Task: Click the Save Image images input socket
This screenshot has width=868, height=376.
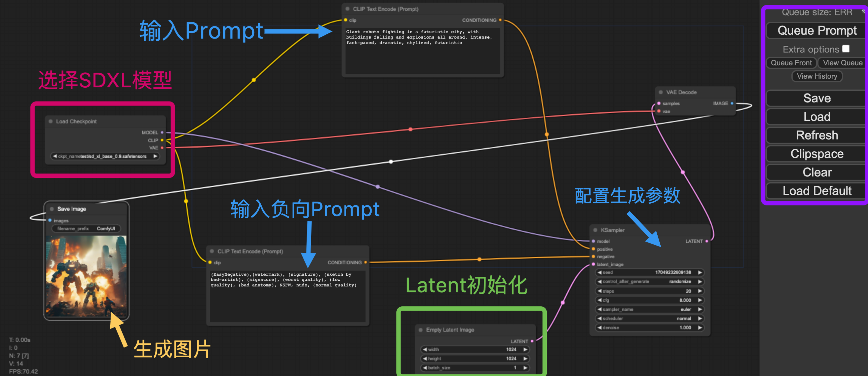Action: (x=50, y=220)
